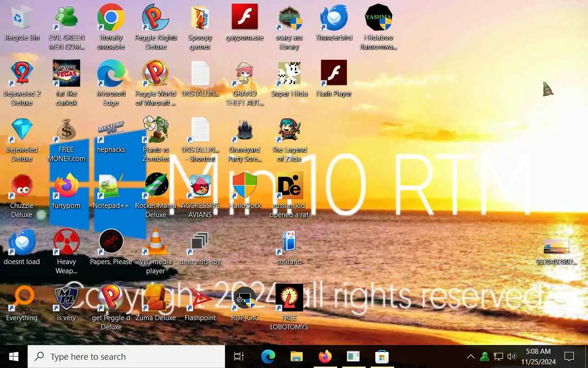Select the furryporn Firefox shortcut
Image resolution: width=588 pixels, height=368 pixels.
[67, 186]
